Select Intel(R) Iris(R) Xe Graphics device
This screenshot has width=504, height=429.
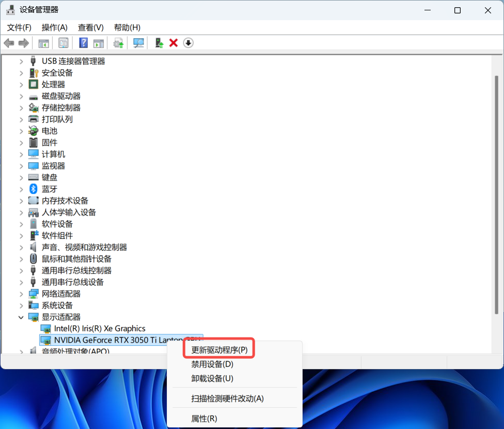[x=100, y=328]
